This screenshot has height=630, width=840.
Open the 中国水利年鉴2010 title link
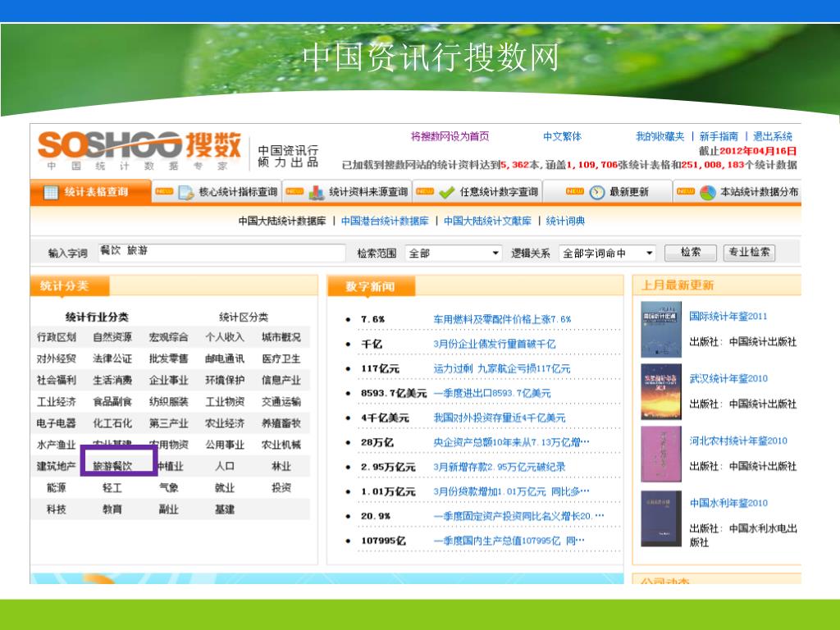(728, 503)
